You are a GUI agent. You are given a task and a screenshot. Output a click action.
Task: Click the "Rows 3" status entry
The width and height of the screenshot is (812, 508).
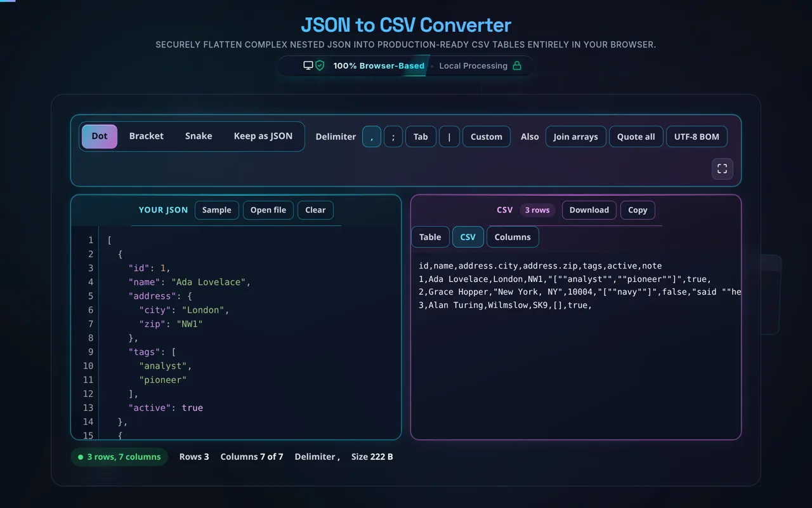click(194, 457)
